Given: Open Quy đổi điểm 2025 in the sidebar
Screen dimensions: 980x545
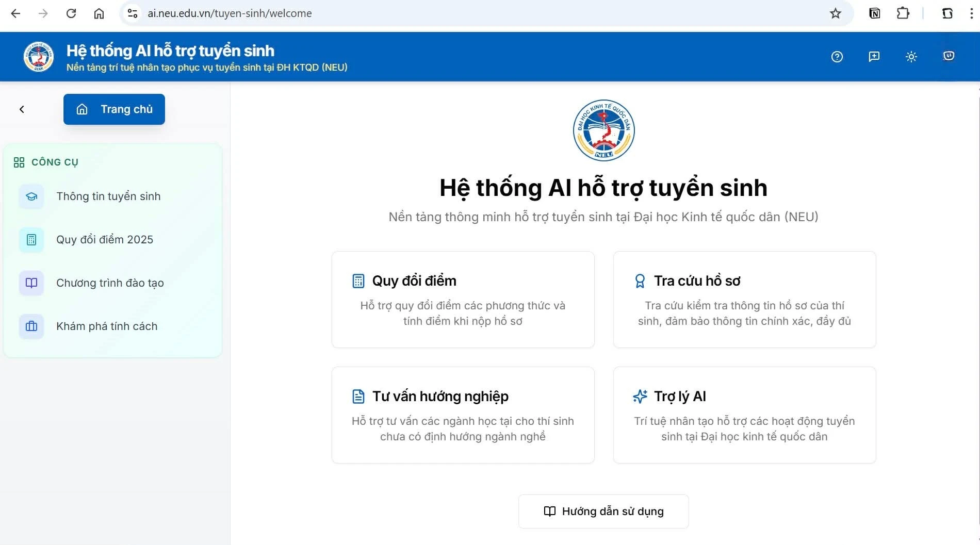Looking at the screenshot, I should tap(112, 240).
